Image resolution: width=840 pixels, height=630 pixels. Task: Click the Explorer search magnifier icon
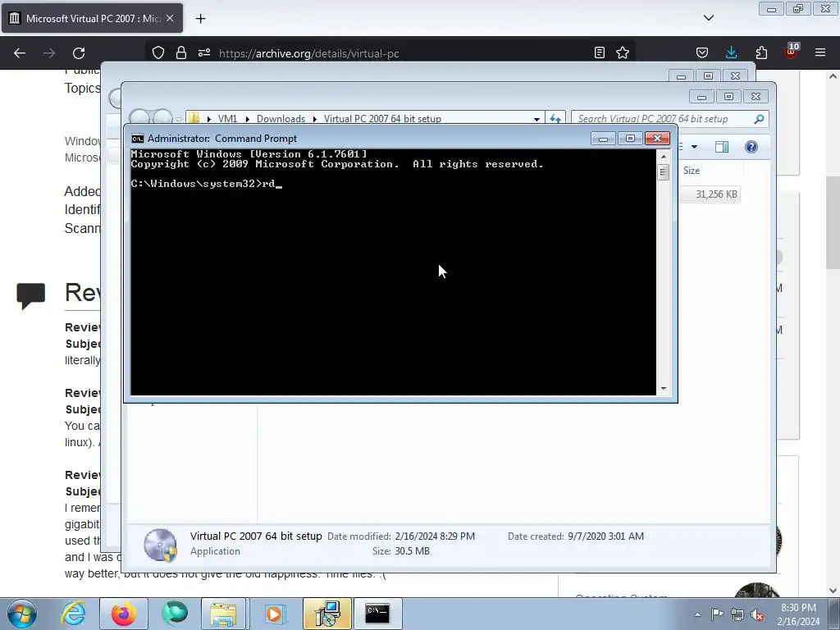[759, 119]
